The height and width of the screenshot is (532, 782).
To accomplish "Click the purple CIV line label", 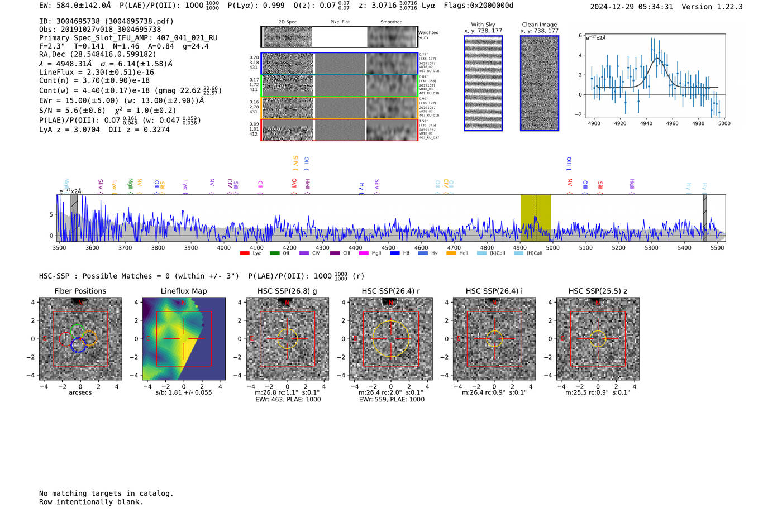I will [230, 186].
